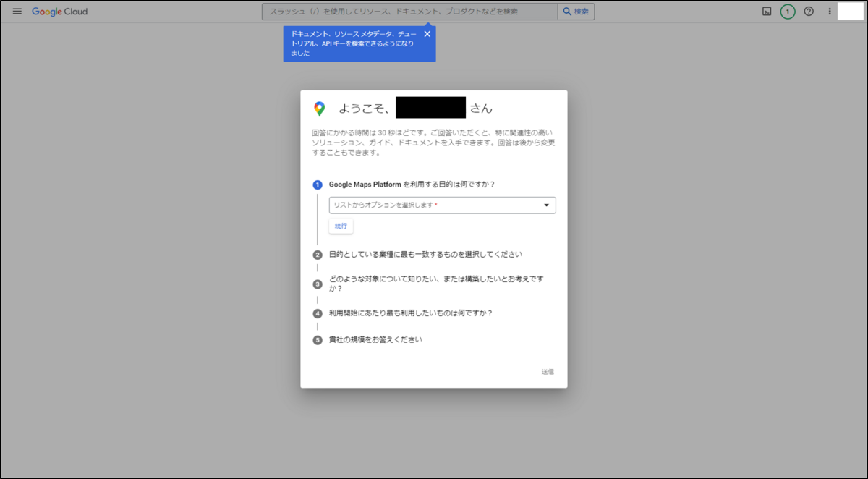Click the 送信 submit button
Screen dimensions: 868x479
pos(548,372)
